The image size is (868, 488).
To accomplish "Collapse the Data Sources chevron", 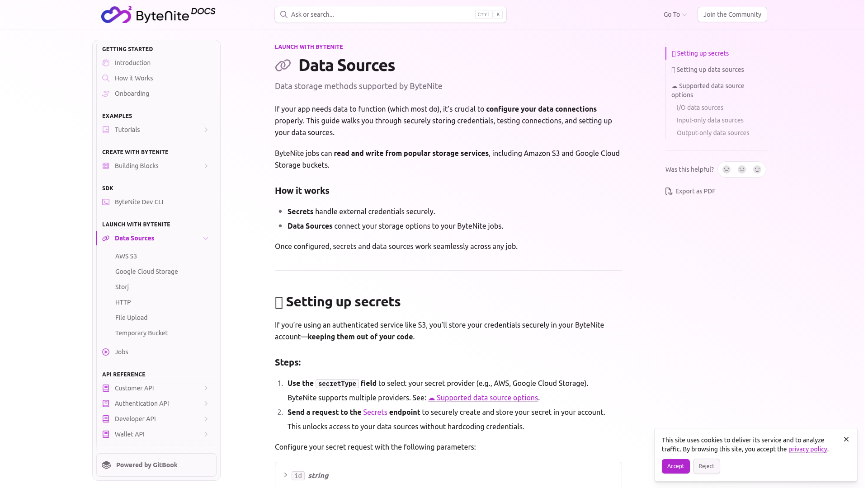I will (206, 238).
